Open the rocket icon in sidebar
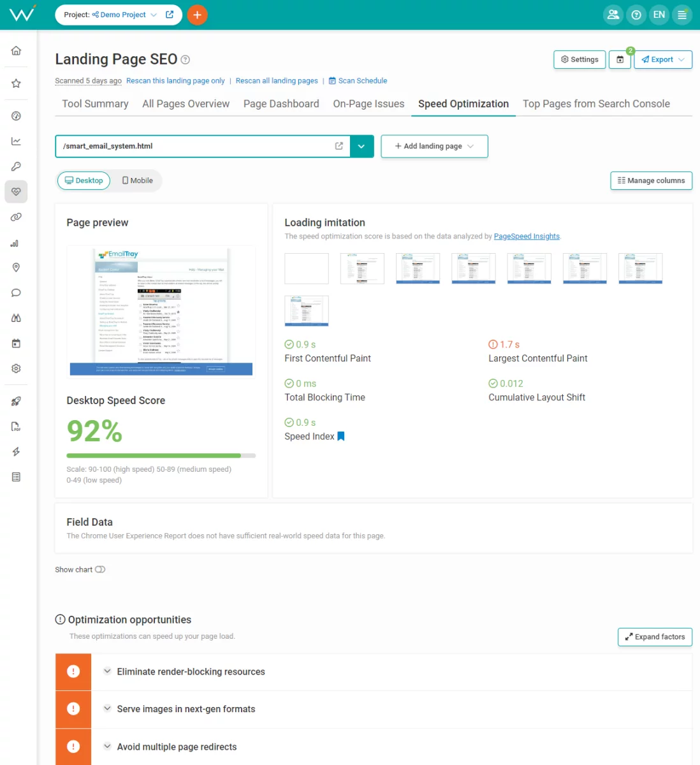 point(16,402)
